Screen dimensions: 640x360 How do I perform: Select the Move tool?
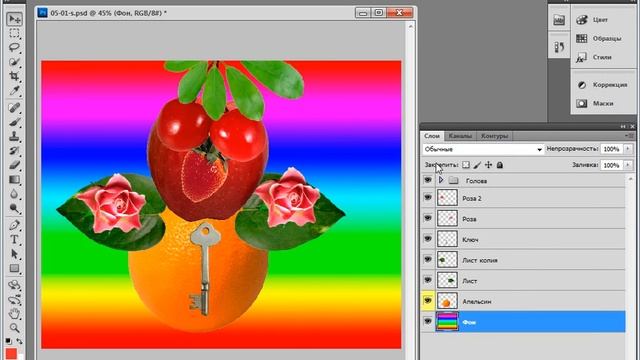coord(14,19)
